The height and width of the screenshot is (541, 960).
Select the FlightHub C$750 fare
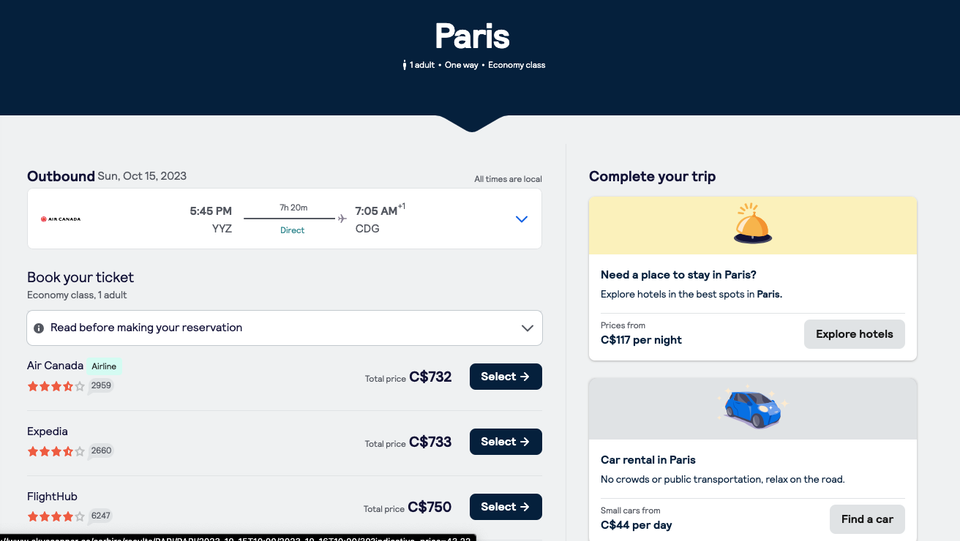point(505,507)
